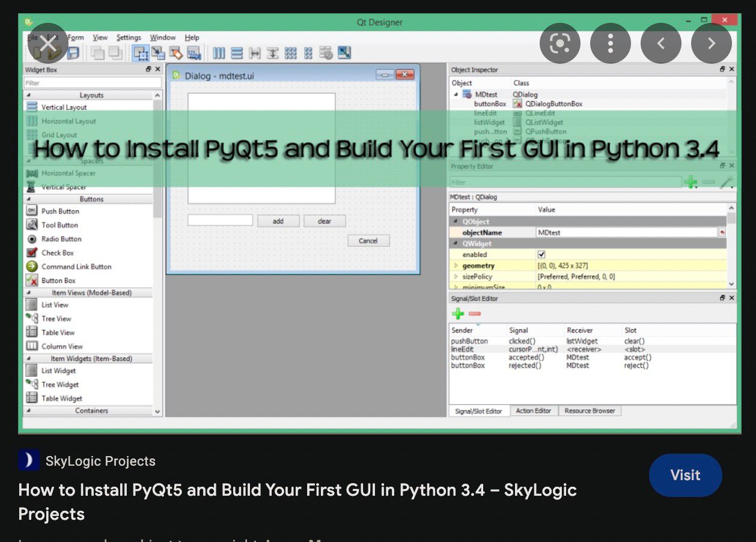Select the Edit Buddies toolbar icon

[175, 53]
